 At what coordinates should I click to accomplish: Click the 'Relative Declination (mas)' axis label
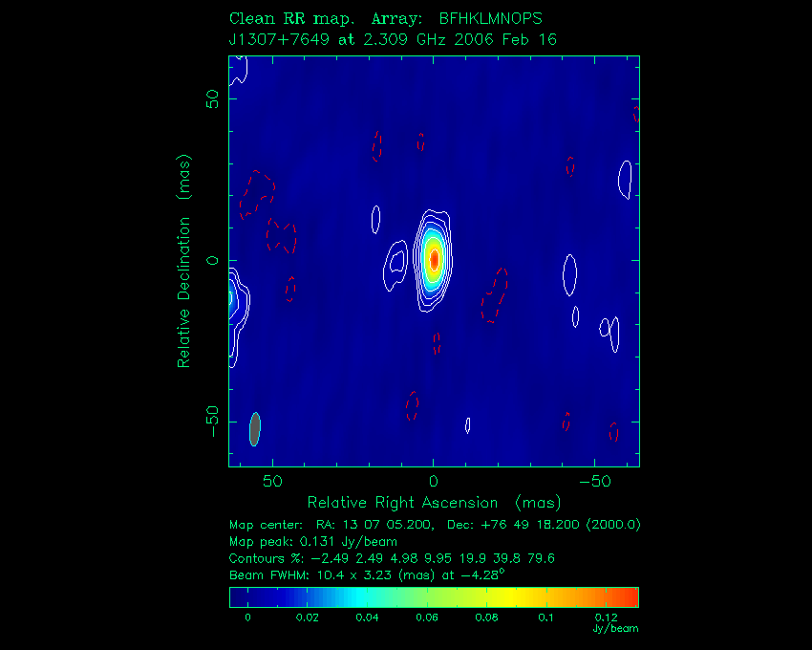click(x=183, y=261)
